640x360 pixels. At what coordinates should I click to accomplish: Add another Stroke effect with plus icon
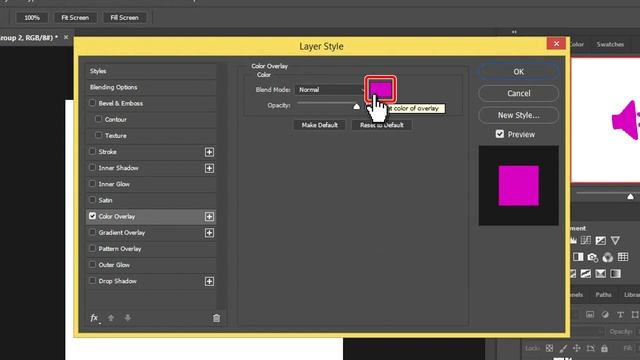209,152
